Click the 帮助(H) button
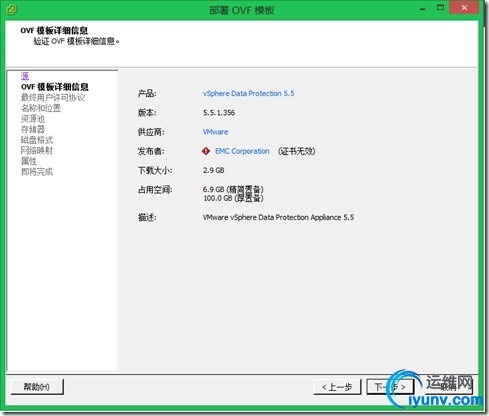Viewport: 489px width, 416px height. (37, 387)
